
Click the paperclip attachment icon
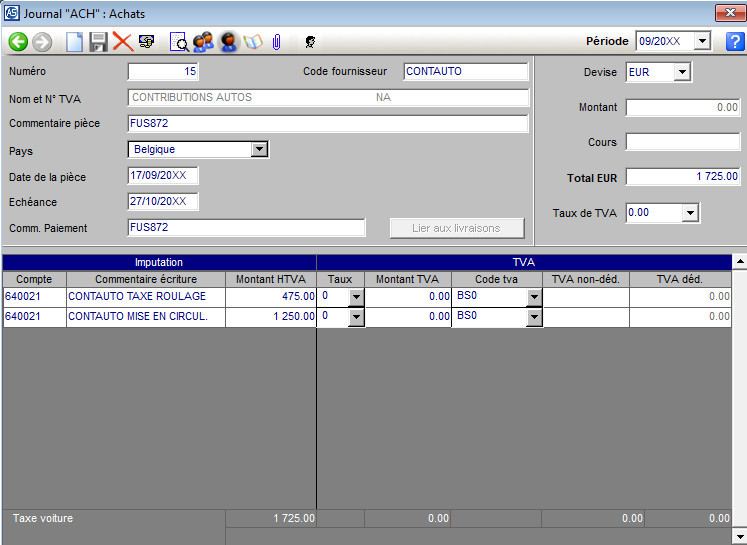coord(276,42)
